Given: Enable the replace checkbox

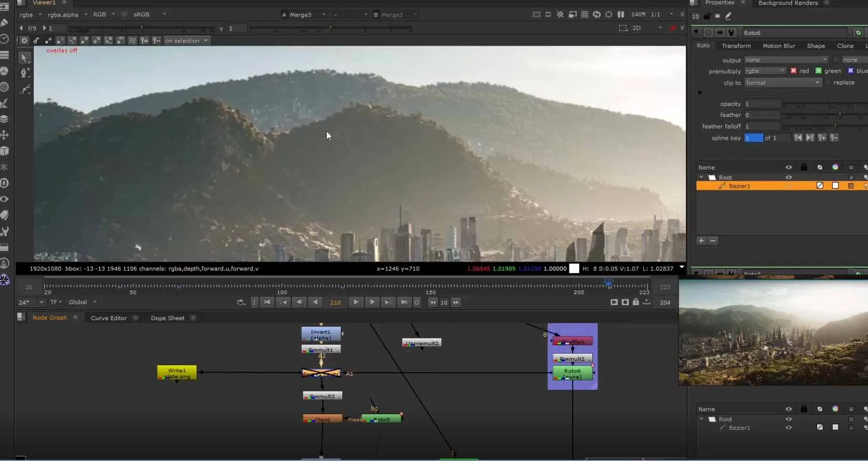Looking at the screenshot, I should click(x=828, y=83).
